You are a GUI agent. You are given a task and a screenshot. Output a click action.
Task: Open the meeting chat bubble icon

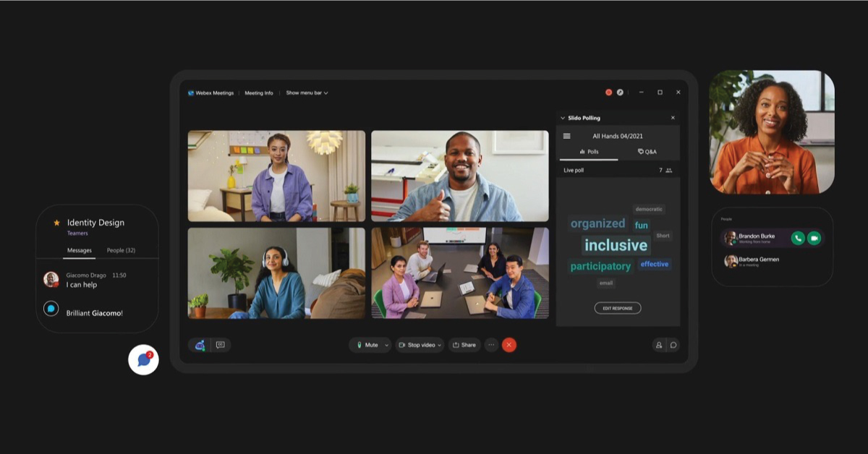tap(673, 345)
